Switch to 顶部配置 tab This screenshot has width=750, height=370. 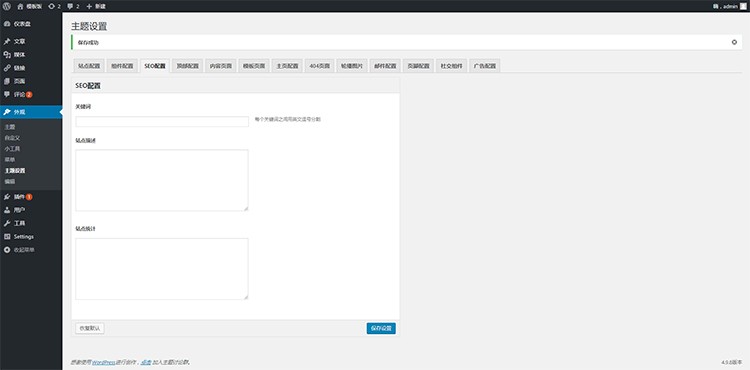[x=188, y=66]
